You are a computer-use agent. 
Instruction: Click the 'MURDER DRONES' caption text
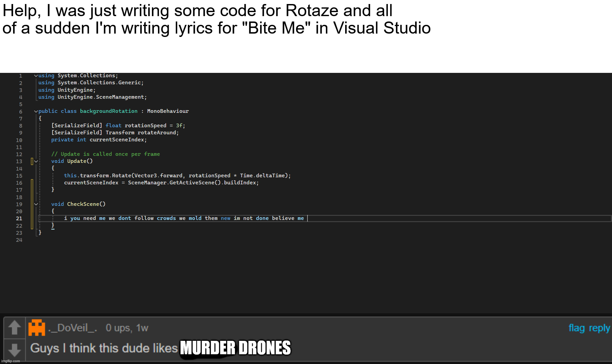[235, 348]
